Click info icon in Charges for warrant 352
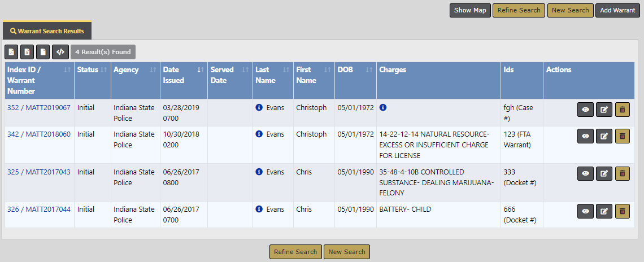 click(383, 107)
